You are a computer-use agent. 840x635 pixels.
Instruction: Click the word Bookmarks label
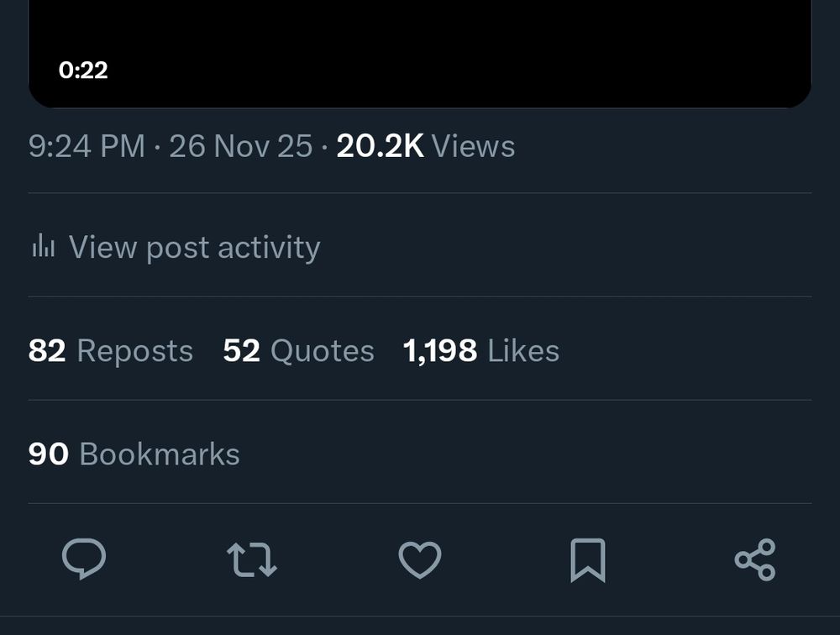[160, 454]
